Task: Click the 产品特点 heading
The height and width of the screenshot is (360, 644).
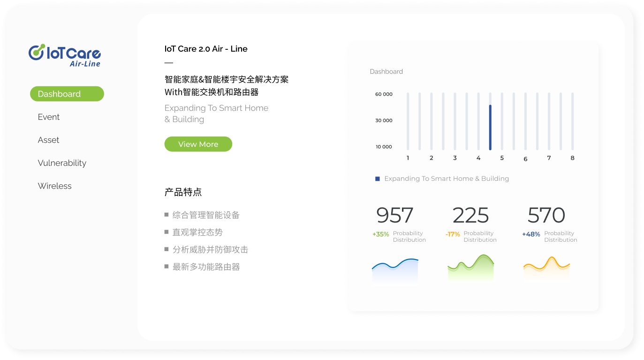Action: click(x=183, y=192)
